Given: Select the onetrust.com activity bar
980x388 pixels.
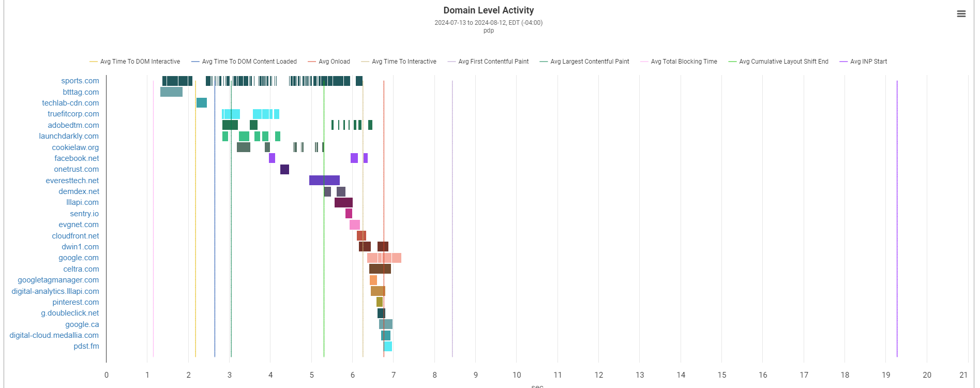Looking at the screenshot, I should click(284, 169).
